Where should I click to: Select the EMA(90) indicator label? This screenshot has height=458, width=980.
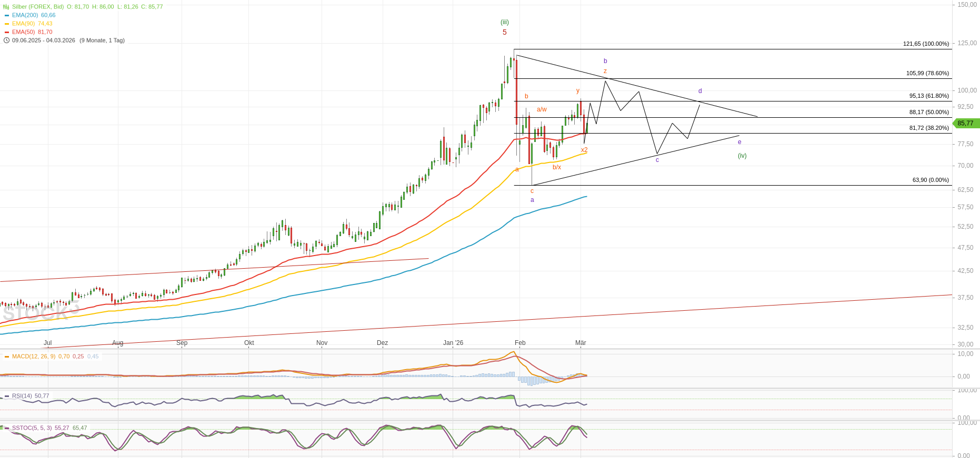click(24, 24)
